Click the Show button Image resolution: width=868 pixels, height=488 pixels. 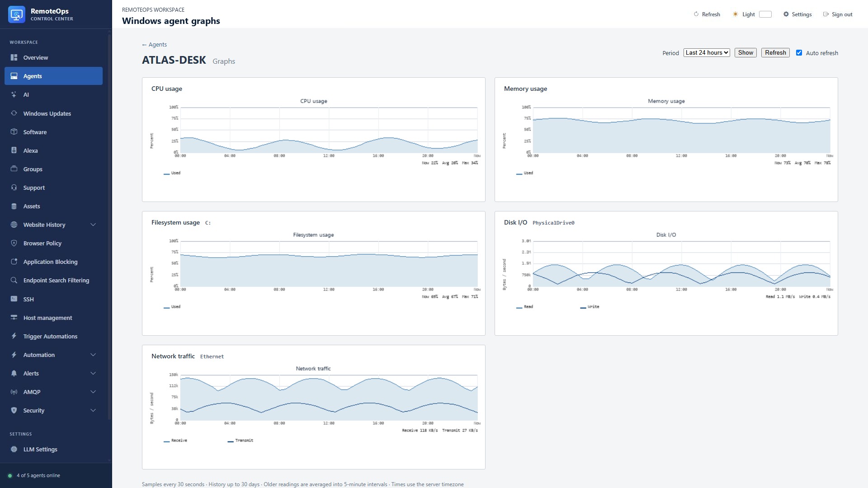point(745,53)
